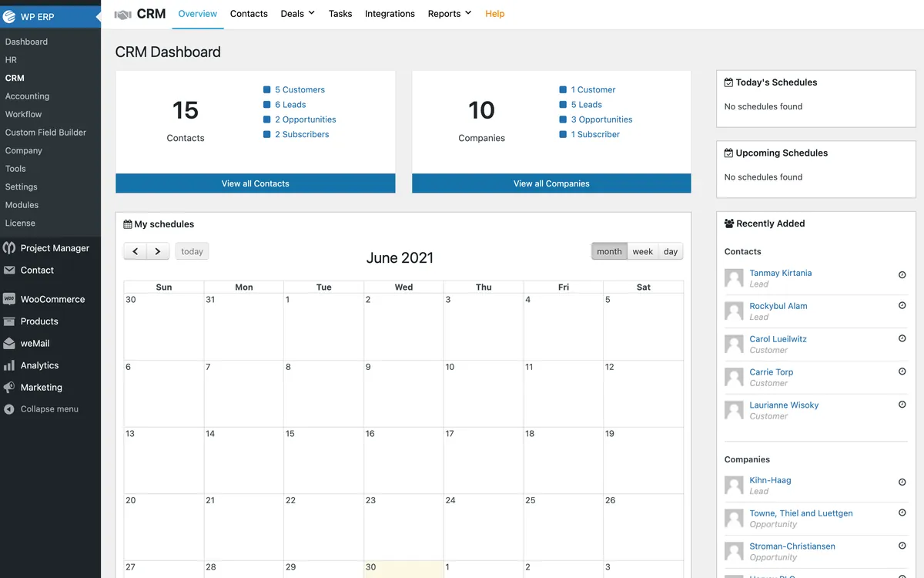Viewport: 924px width, 578px height.
Task: Click clock icon beside Rockybul Alam
Action: pyautogui.click(x=902, y=306)
